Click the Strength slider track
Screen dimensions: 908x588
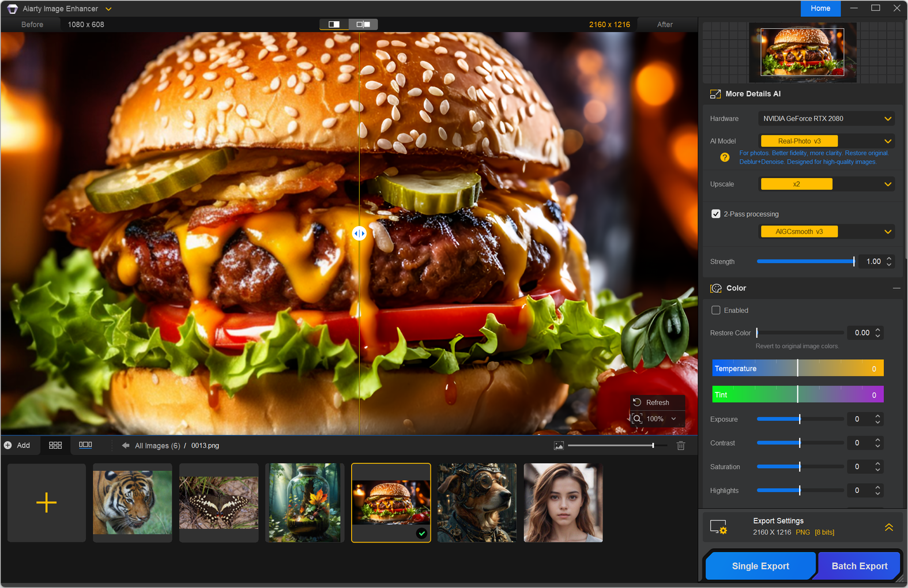point(805,262)
